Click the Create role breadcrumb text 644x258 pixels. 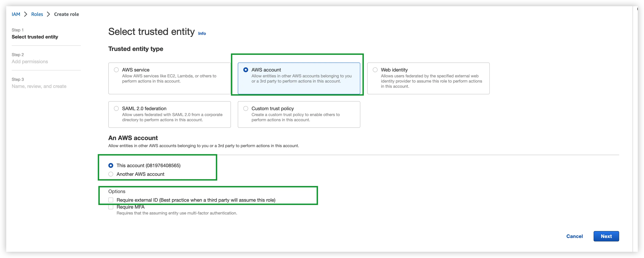(x=66, y=14)
